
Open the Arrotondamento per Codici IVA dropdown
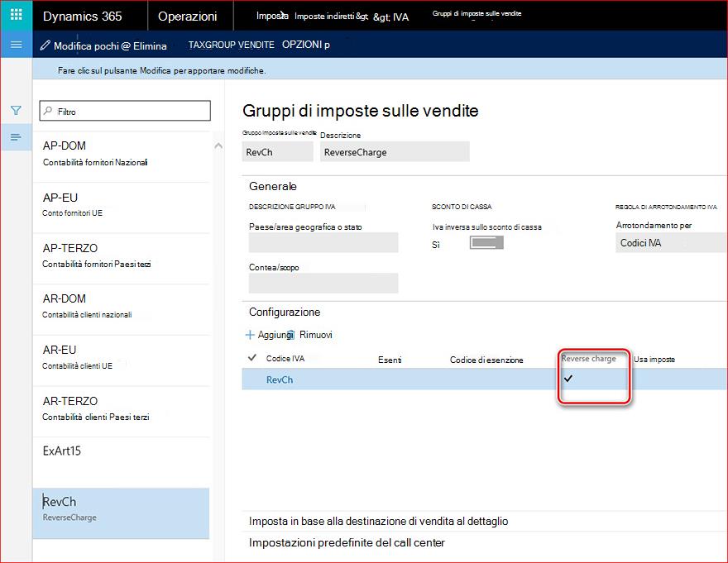point(671,243)
